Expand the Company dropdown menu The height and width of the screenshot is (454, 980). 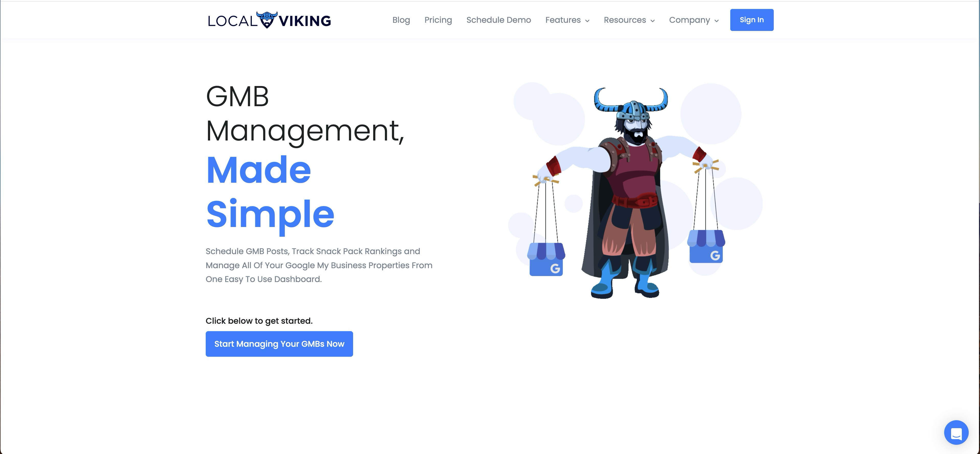pos(694,20)
